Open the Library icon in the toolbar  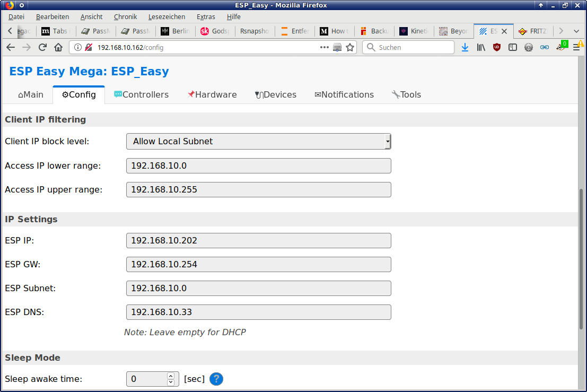pos(481,47)
